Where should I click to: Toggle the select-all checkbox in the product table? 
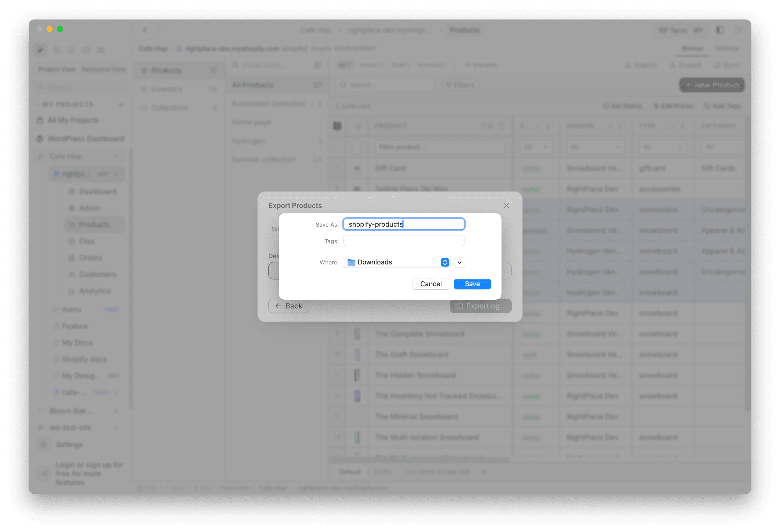(337, 125)
